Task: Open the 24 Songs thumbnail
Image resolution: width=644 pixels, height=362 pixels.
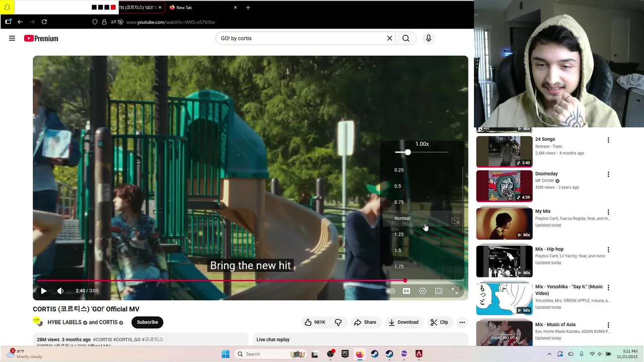Action: pyautogui.click(x=504, y=151)
